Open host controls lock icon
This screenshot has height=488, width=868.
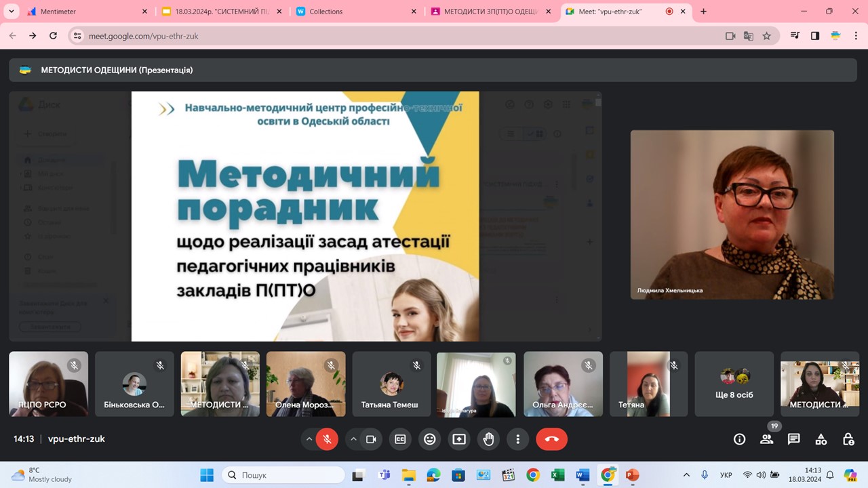848,439
